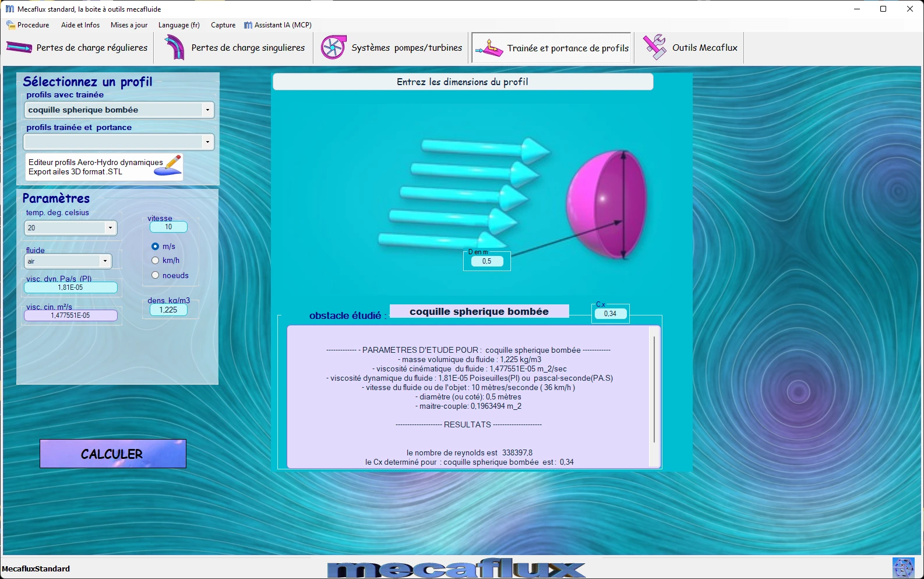Expand the profils trainée et portance dropdown

click(207, 142)
